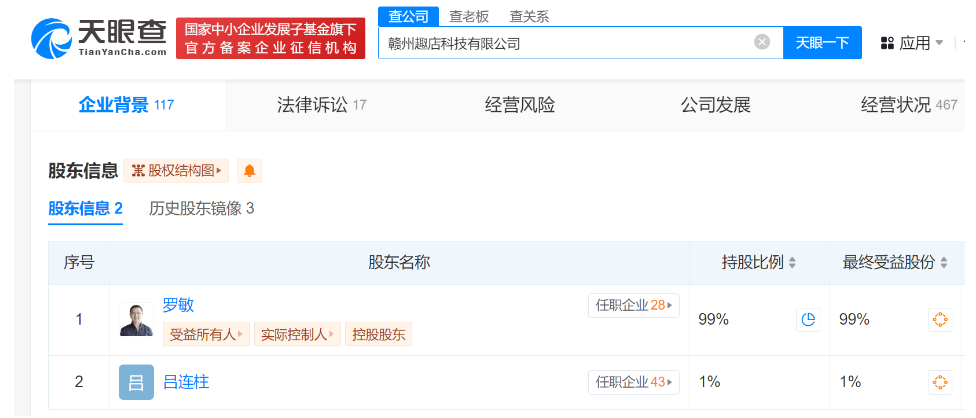Click 吕连柱's avatar tile
The image size is (976, 418).
[136, 382]
